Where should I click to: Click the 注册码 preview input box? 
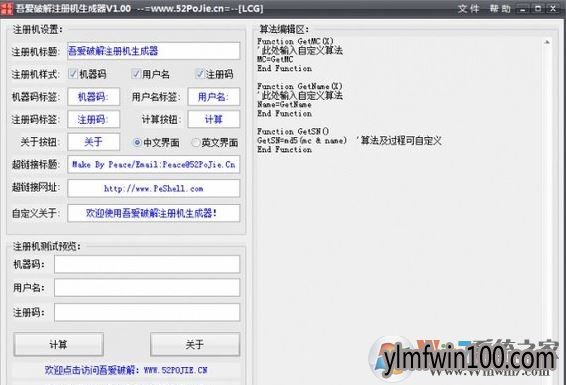point(147,312)
